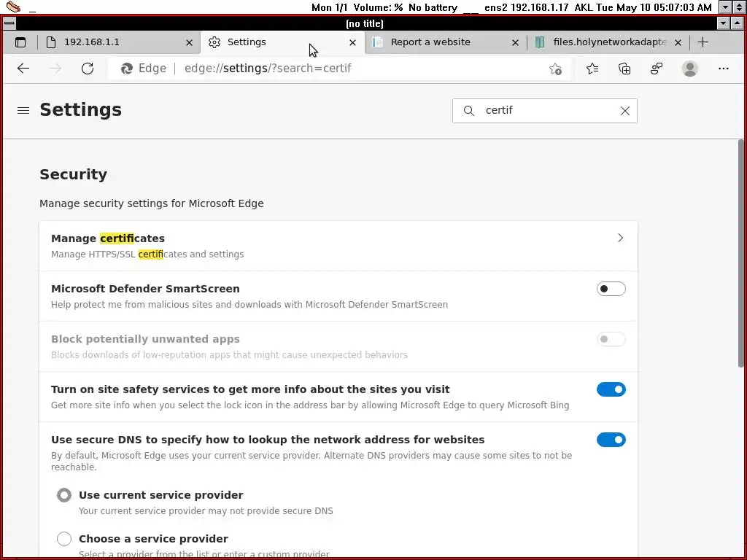Open the browser toolbar icon left of the profile avatar
Viewport: 747px width, 560px height.
657,69
